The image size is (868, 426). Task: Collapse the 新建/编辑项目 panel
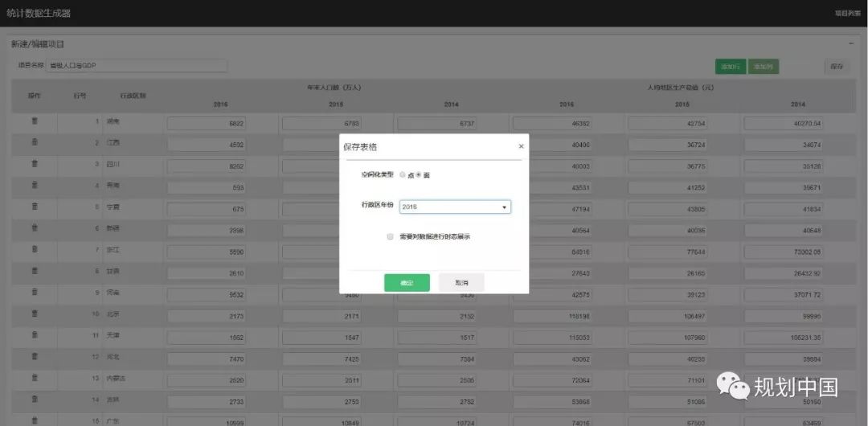(851, 43)
